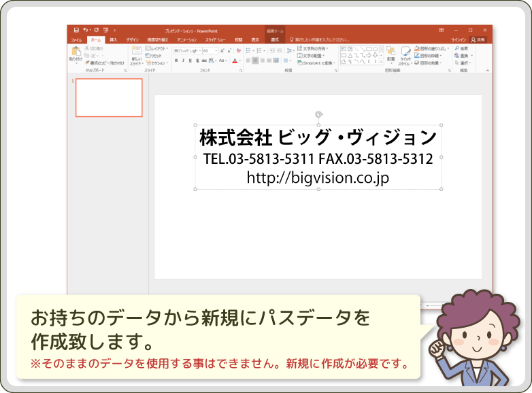Switch to the Insert (挿入) tab
The width and height of the screenshot is (532, 393).
click(x=114, y=40)
